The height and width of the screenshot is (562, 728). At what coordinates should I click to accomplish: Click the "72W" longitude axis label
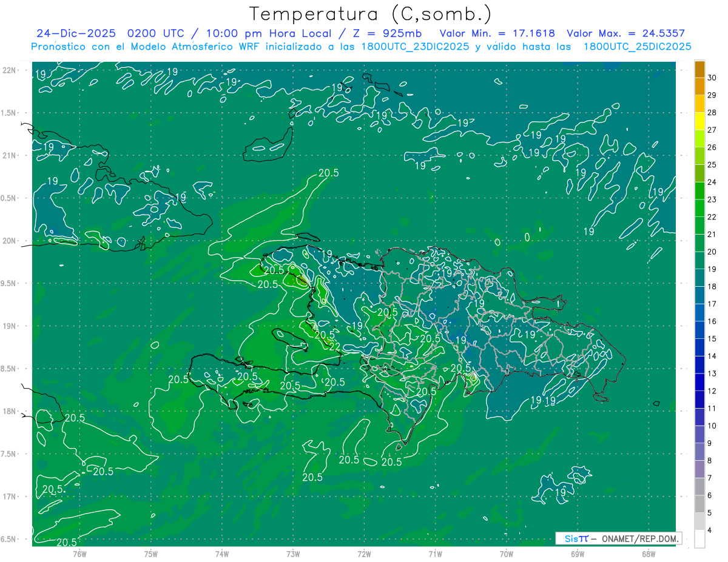pyautogui.click(x=364, y=554)
